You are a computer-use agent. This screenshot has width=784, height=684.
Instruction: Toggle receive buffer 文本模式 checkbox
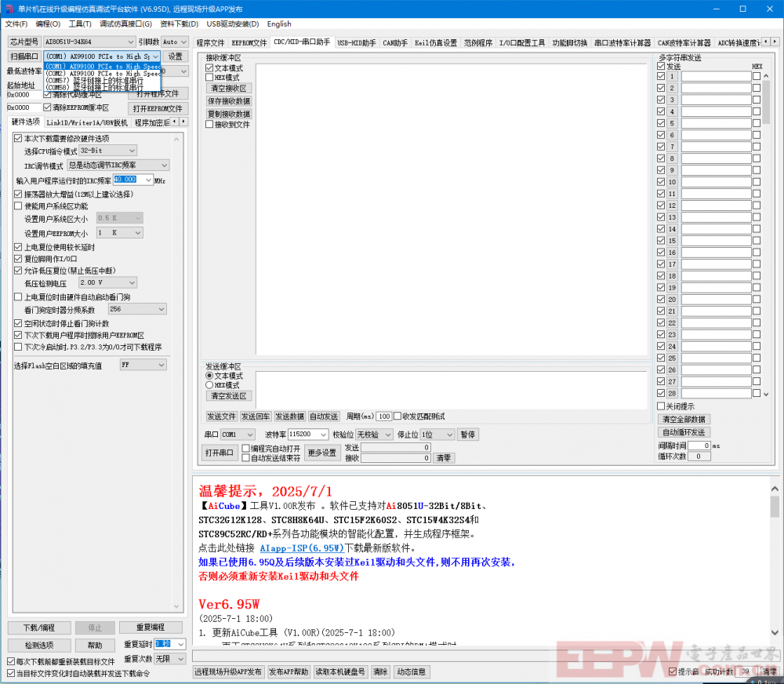[x=209, y=68]
